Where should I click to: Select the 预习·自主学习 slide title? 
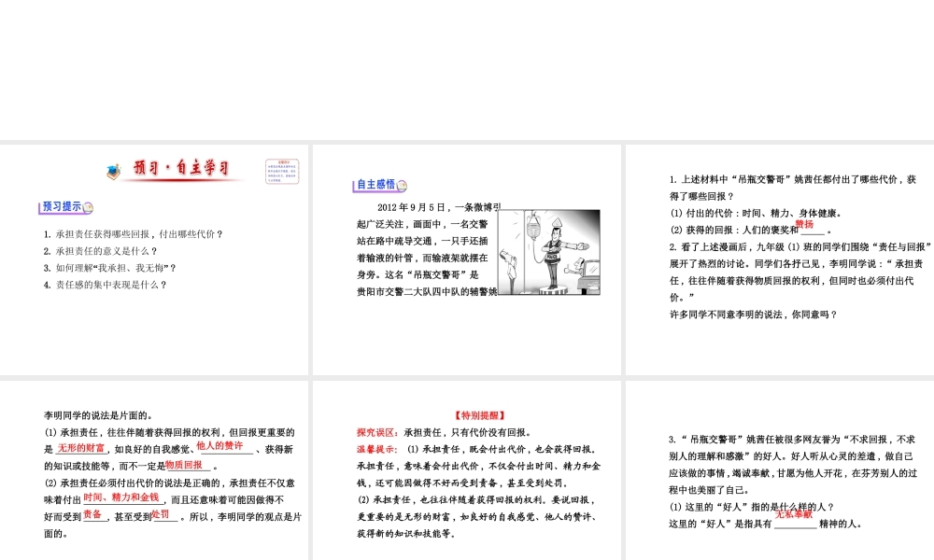(181, 168)
